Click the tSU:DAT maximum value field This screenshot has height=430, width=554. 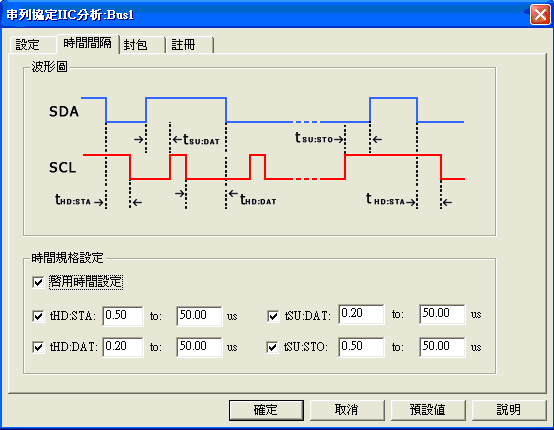click(442, 314)
